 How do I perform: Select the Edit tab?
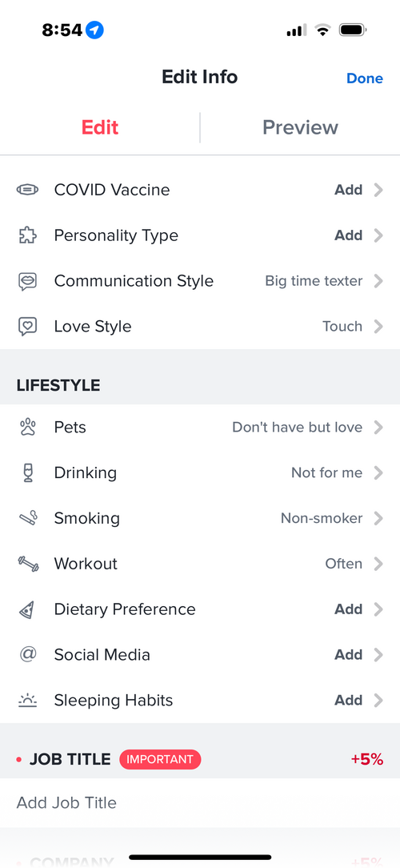pyautogui.click(x=100, y=127)
